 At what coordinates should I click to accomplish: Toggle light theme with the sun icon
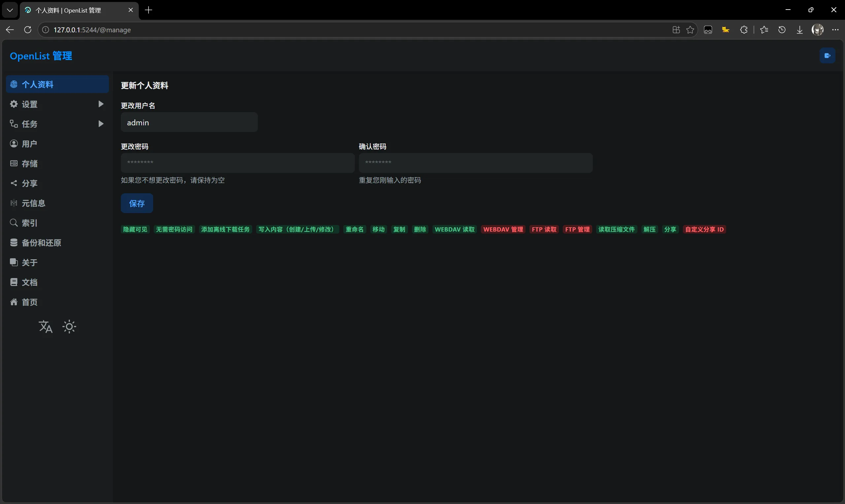tap(69, 327)
